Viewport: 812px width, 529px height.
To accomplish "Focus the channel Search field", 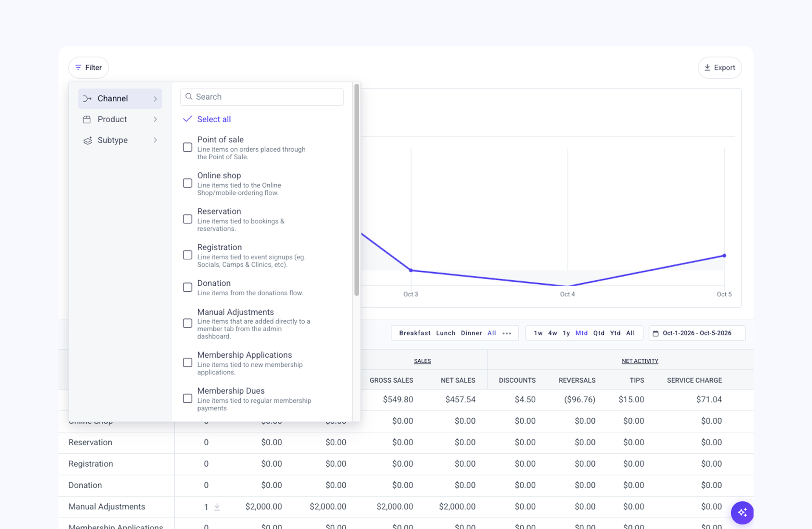I will point(262,97).
